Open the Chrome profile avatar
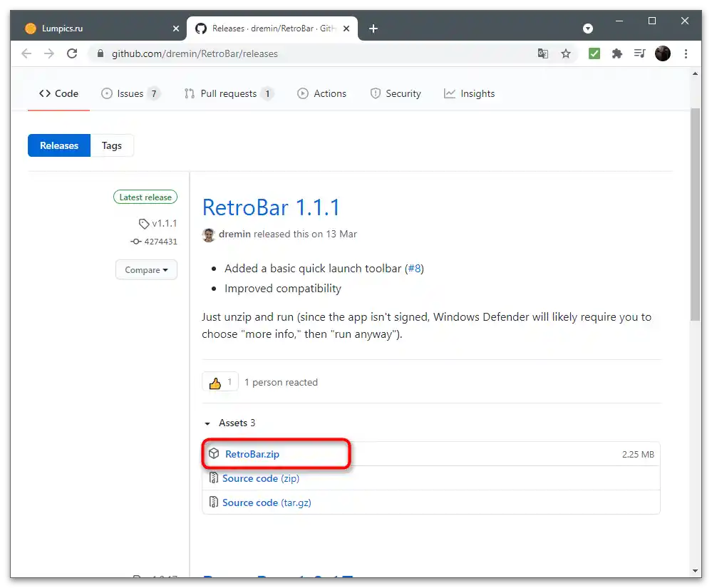This screenshot has height=588, width=712. [x=663, y=53]
